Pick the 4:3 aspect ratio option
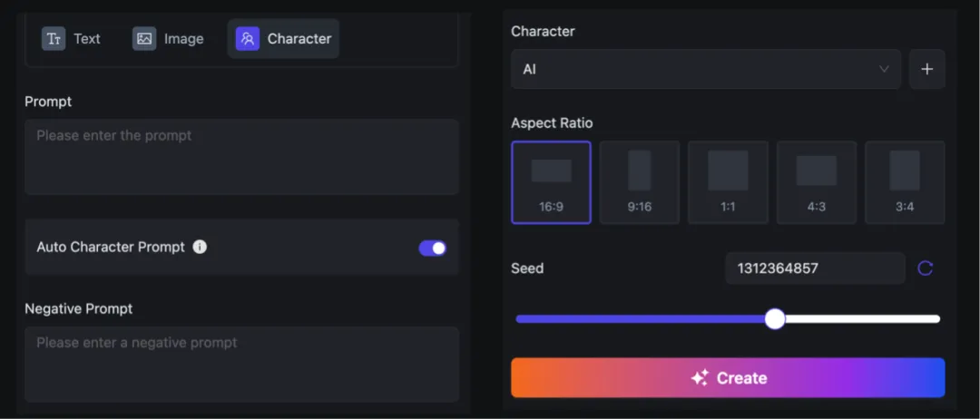Screen dimensions: 980x419 coord(816,182)
